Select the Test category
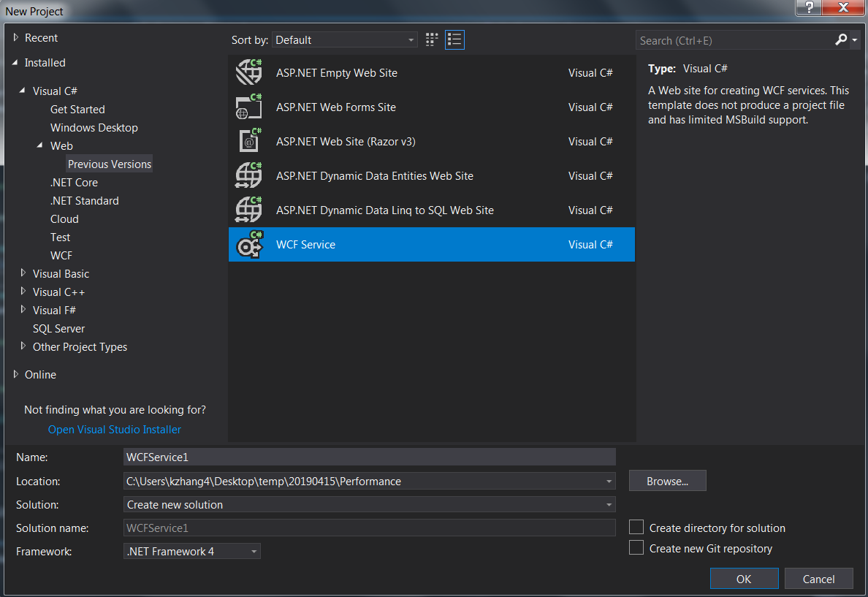The width and height of the screenshot is (868, 597). 61,237
